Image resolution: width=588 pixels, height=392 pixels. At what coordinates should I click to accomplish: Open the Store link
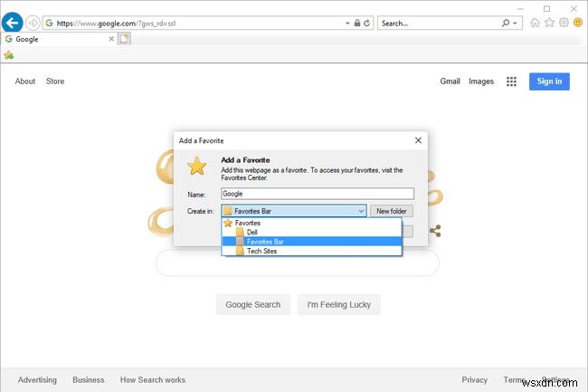pyautogui.click(x=55, y=81)
